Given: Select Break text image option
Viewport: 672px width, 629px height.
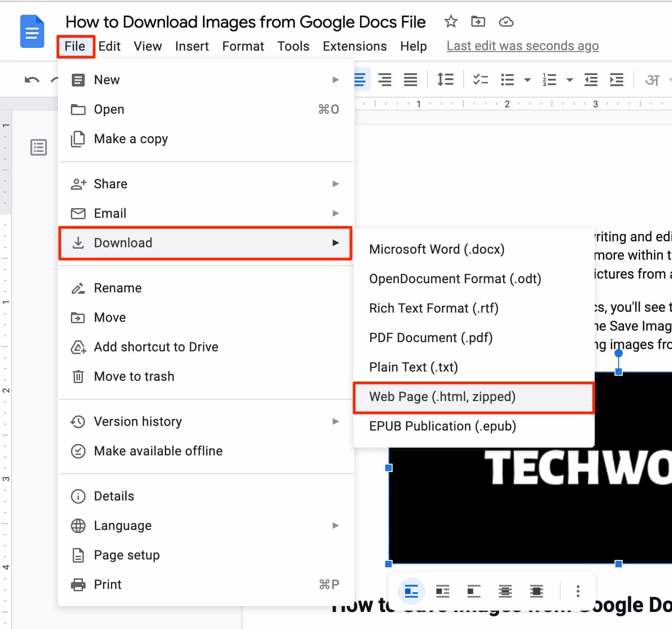Looking at the screenshot, I should pos(474,591).
